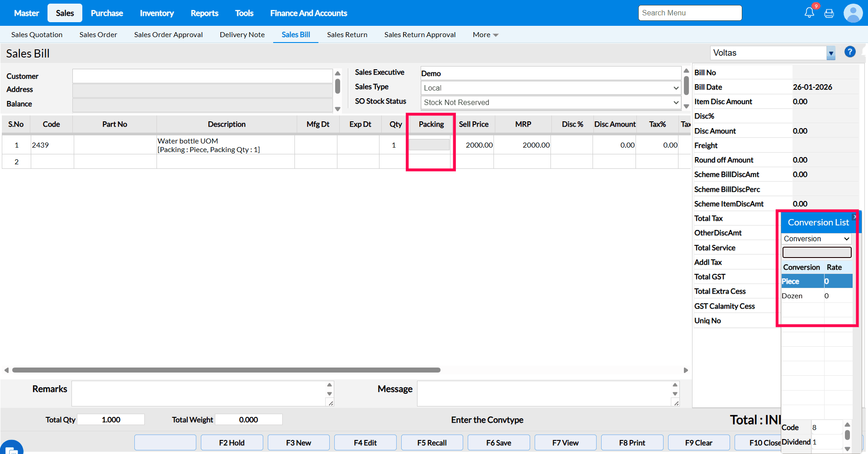Click the Search Menu field
868x454 pixels.
pyautogui.click(x=690, y=13)
